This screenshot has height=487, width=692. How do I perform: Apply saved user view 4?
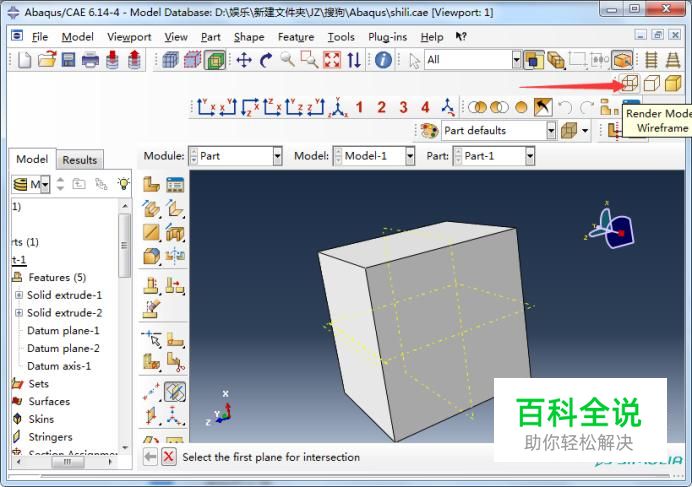tap(425, 107)
